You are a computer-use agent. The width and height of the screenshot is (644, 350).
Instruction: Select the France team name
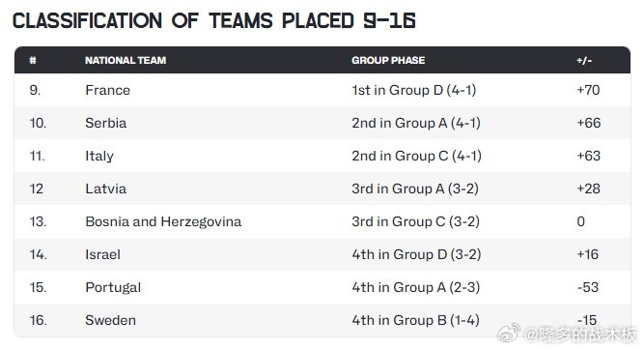[x=107, y=90]
